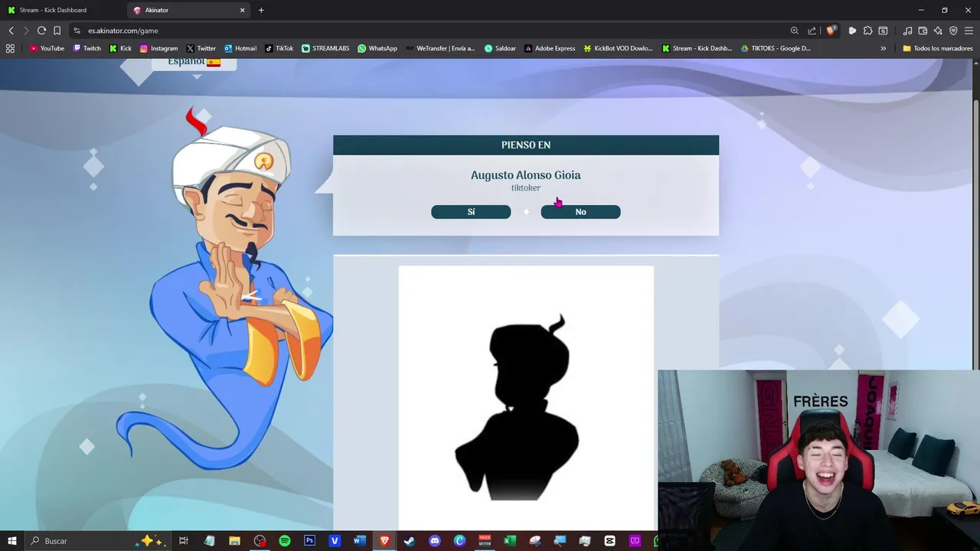Open the Kick bookmark
The width and height of the screenshot is (980, 551).
(x=120, y=48)
